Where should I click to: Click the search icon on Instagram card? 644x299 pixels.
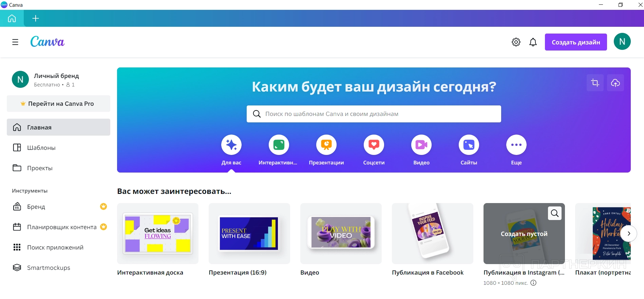tap(555, 213)
